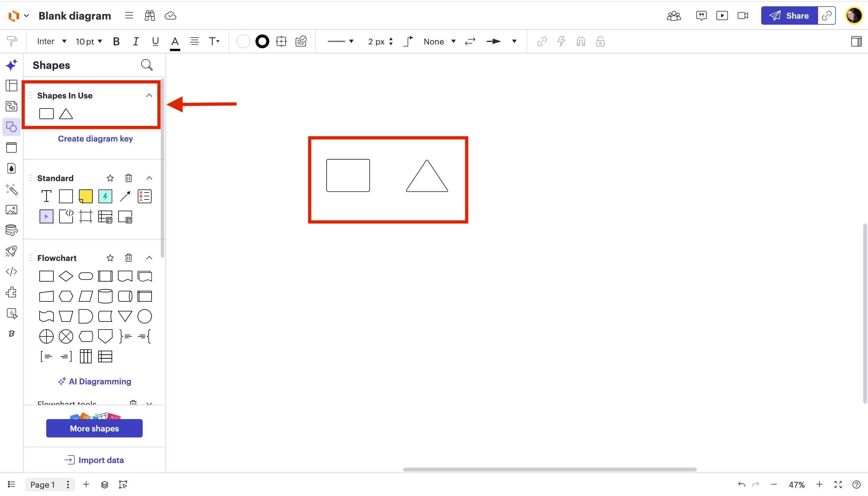Toggle italic text formatting
Viewport: 868px width, 496px height.
(x=135, y=42)
